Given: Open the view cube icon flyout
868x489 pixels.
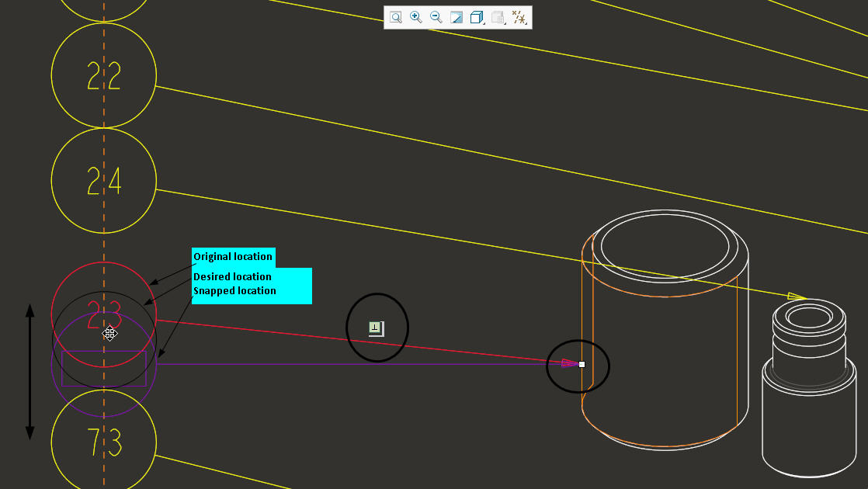Looking at the screenshot, I should (x=484, y=23).
